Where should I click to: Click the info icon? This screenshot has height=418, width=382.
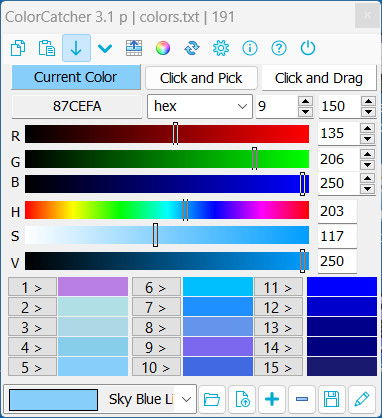point(250,48)
